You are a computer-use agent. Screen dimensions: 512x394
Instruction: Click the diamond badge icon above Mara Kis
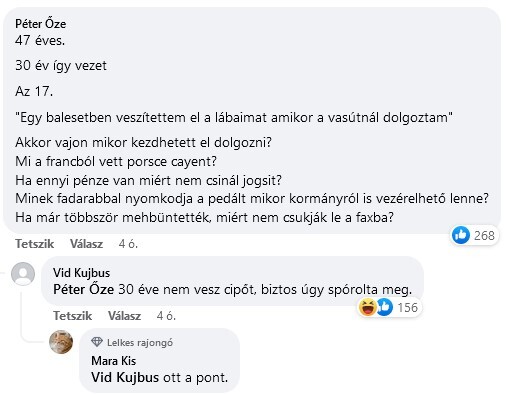pos(97,342)
